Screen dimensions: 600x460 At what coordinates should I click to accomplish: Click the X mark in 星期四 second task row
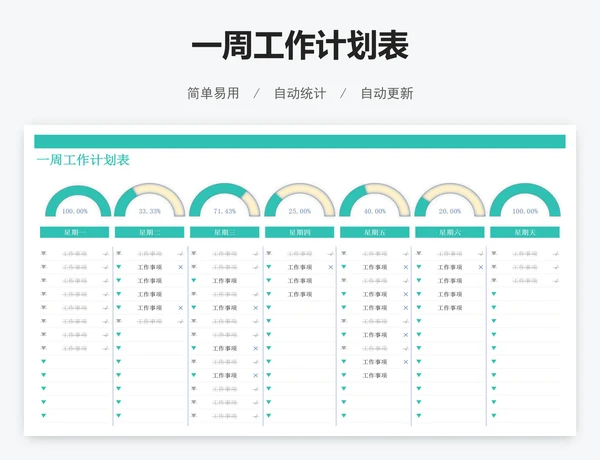click(331, 267)
